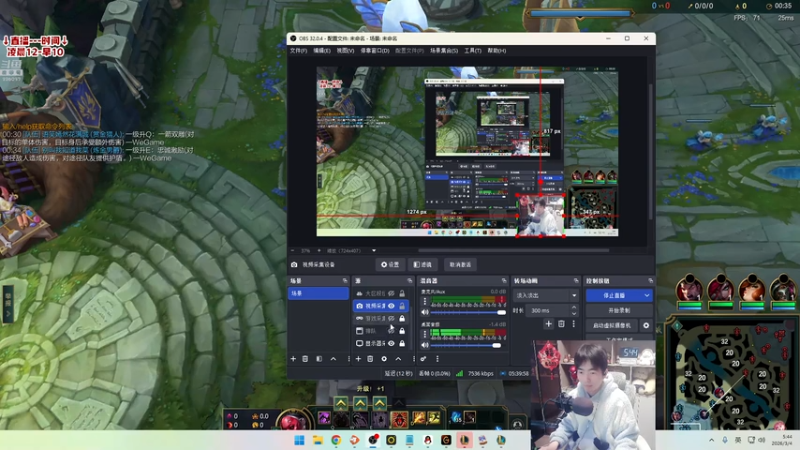
Task: Open scene filters from the 场景 panel bottom toolbar
Action: (319, 359)
